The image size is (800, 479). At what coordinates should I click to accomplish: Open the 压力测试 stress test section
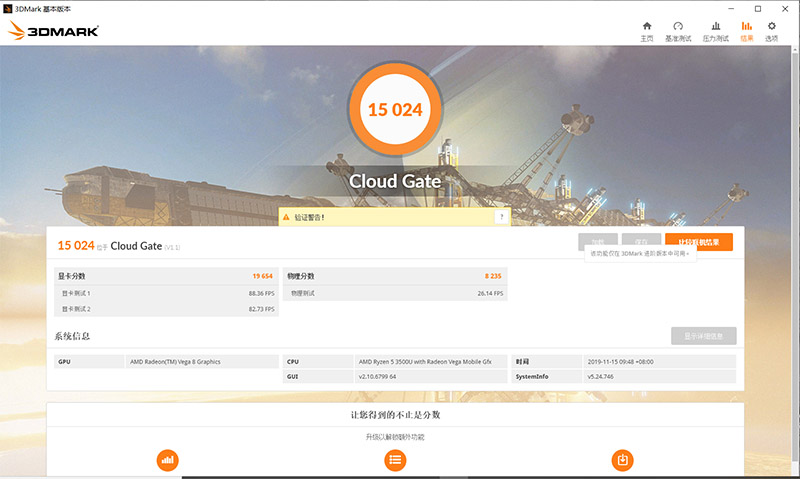pyautogui.click(x=715, y=32)
